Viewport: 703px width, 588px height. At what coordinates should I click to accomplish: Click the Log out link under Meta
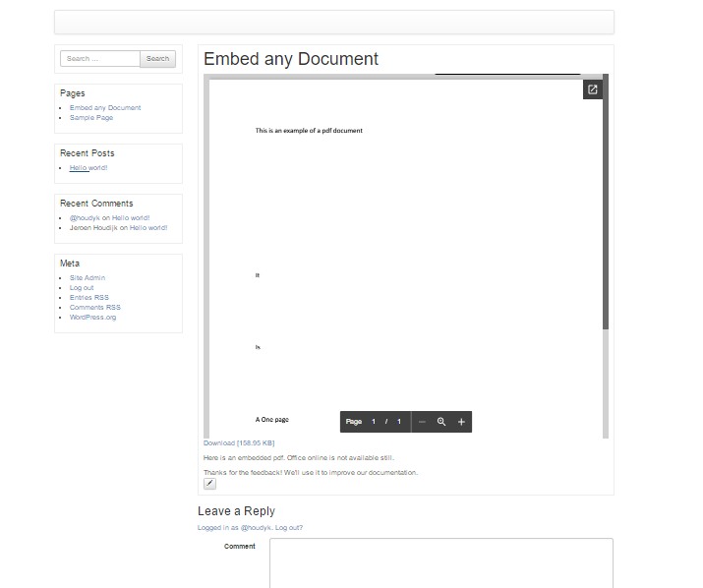82,288
